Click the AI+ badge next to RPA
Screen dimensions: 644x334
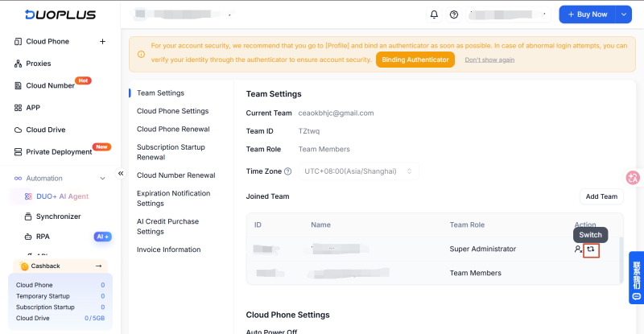(x=103, y=237)
